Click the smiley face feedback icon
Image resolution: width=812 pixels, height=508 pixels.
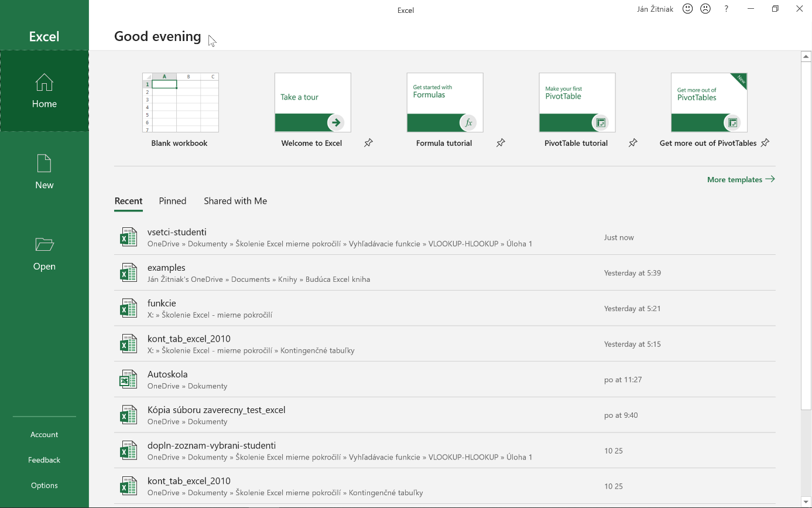click(x=688, y=9)
